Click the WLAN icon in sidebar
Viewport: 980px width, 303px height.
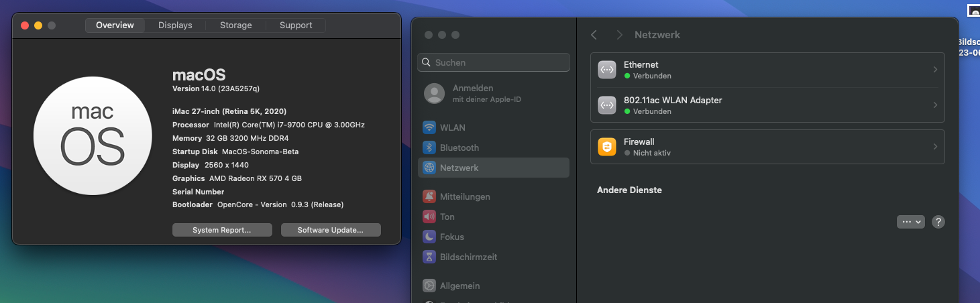coord(429,127)
